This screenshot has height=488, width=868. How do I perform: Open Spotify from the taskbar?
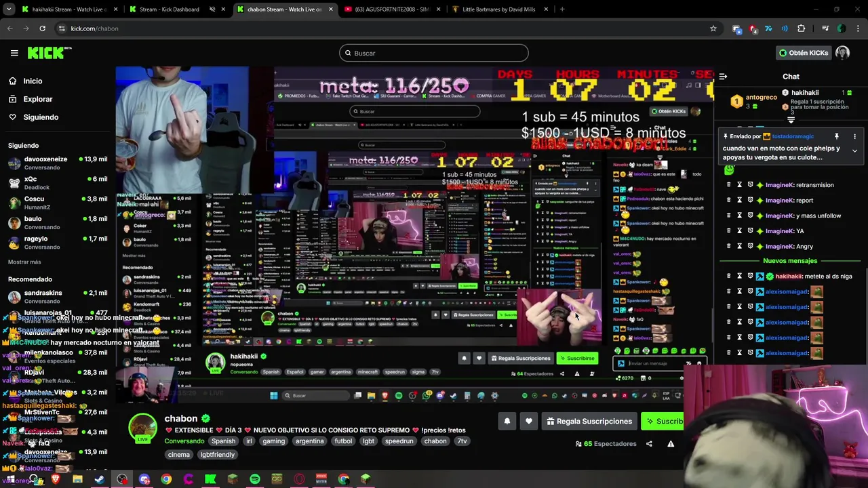[x=255, y=480]
